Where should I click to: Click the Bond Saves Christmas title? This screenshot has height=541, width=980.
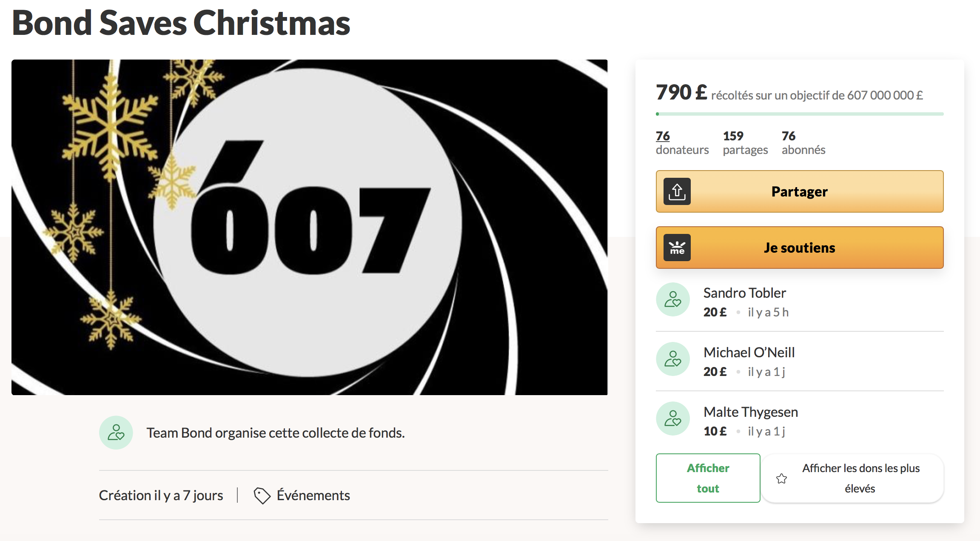(x=181, y=23)
